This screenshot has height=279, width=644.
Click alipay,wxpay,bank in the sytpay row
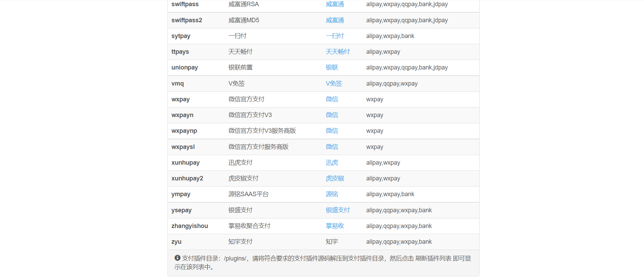(390, 36)
